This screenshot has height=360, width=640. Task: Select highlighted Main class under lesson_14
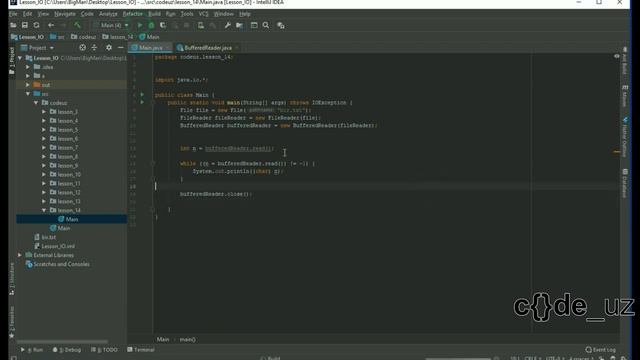(x=71, y=219)
